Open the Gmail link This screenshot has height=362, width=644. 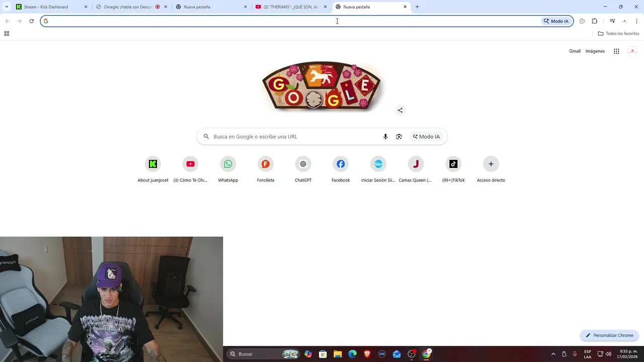(575, 51)
